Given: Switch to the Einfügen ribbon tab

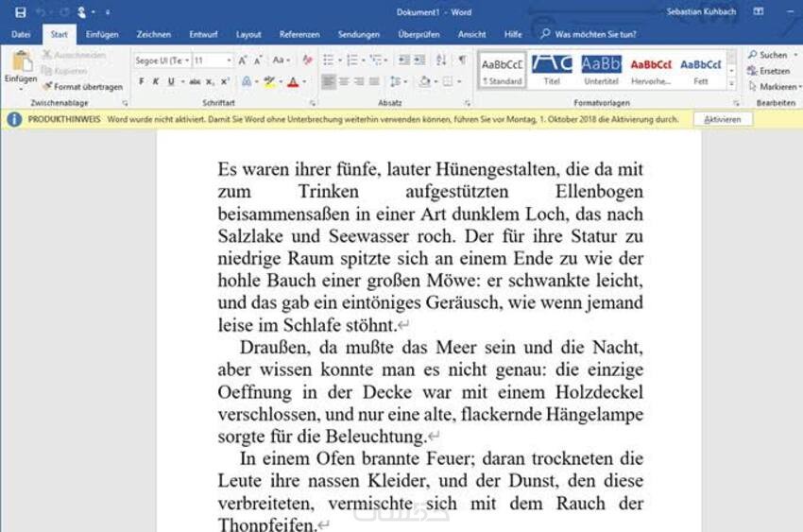Looking at the screenshot, I should tap(102, 34).
